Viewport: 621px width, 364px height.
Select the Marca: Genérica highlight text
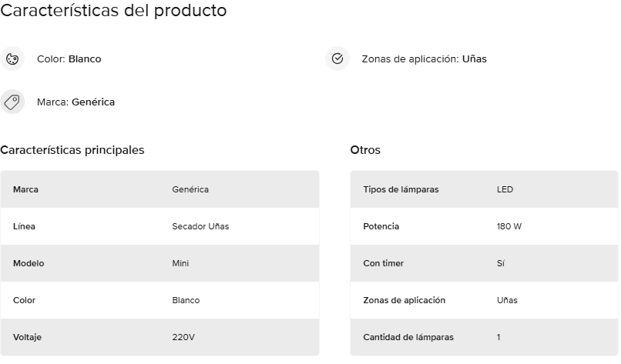tap(76, 102)
